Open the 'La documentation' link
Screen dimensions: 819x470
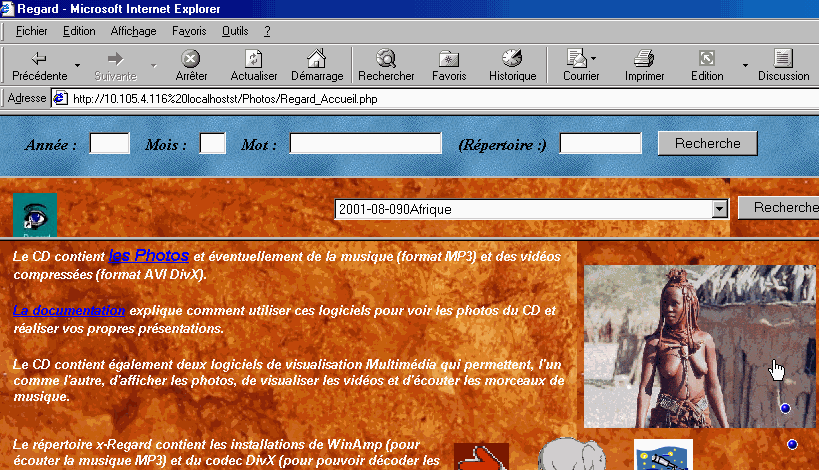tap(69, 310)
